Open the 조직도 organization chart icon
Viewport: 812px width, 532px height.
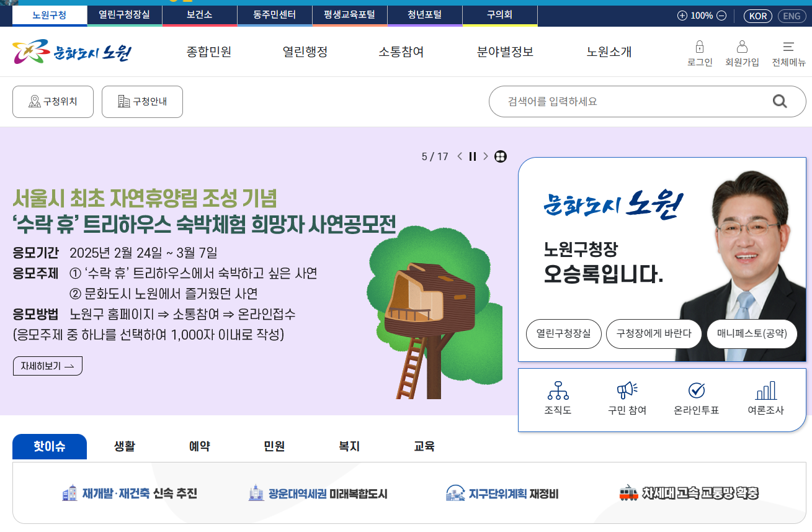click(559, 397)
